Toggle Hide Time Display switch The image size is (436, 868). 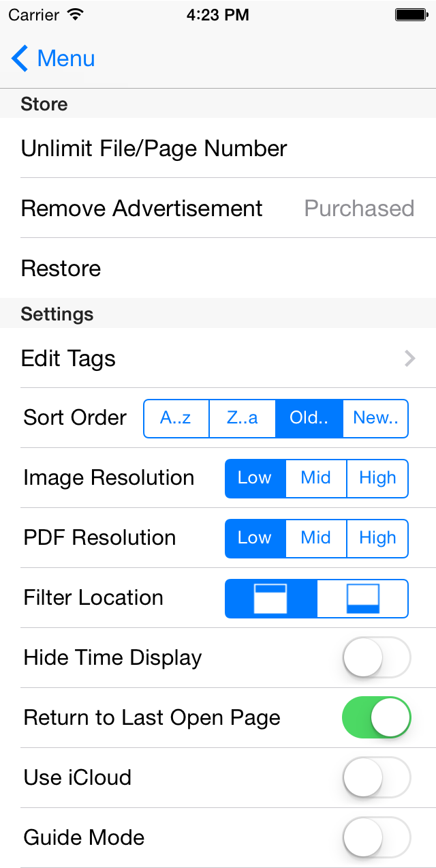pos(376,658)
